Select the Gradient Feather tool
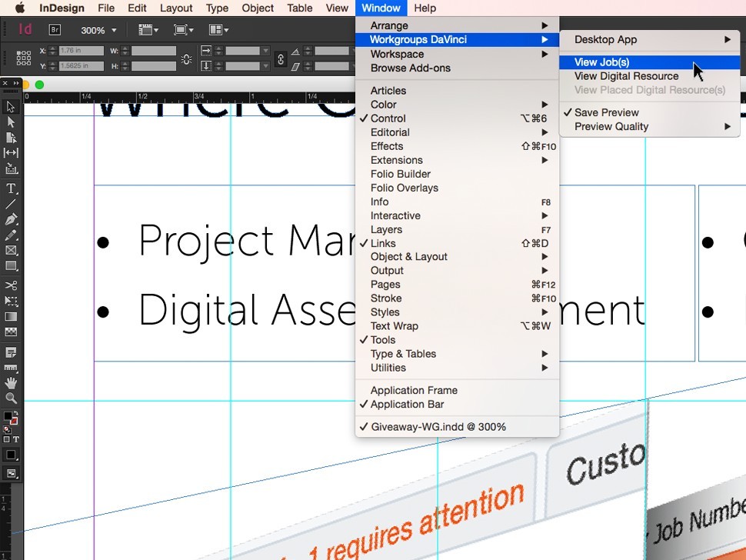Image resolution: width=746 pixels, height=560 pixels. coord(11,332)
